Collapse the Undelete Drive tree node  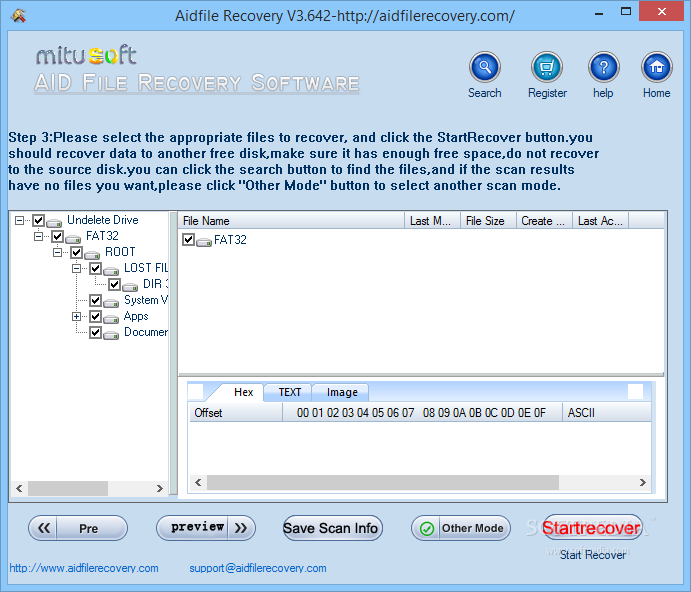point(19,220)
